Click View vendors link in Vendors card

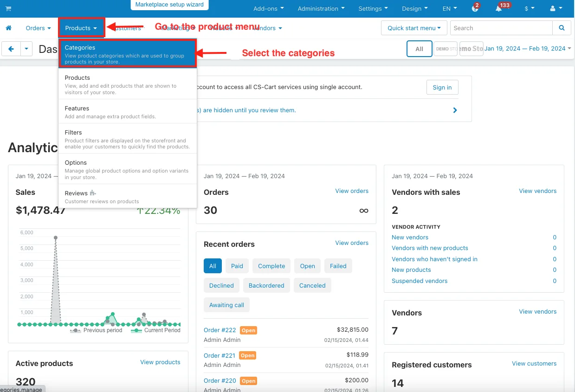[x=537, y=311]
